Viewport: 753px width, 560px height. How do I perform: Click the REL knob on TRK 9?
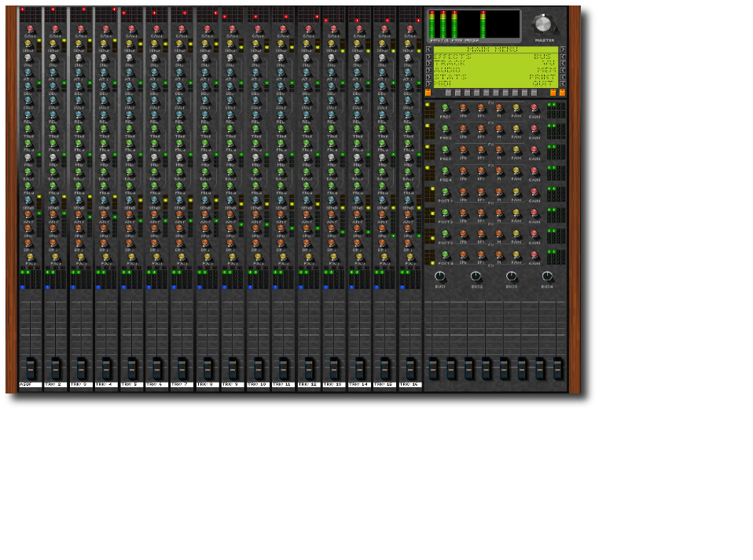pos(230,115)
